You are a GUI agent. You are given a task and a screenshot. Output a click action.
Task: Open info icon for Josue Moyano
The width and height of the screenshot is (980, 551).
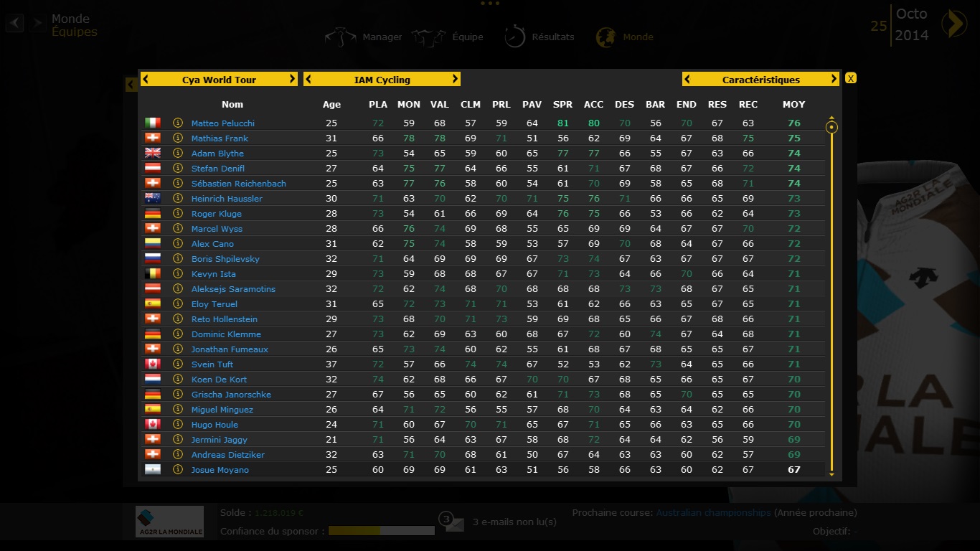[x=178, y=469]
